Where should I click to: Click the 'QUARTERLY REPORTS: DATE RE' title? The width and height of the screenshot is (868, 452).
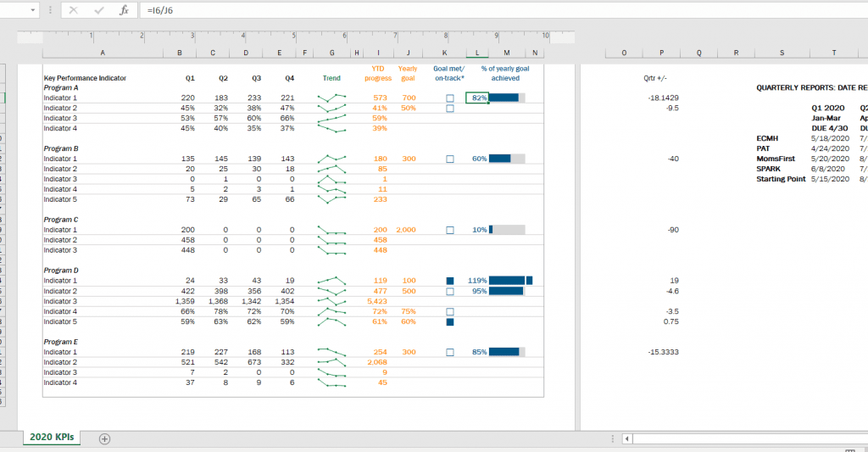click(x=812, y=88)
